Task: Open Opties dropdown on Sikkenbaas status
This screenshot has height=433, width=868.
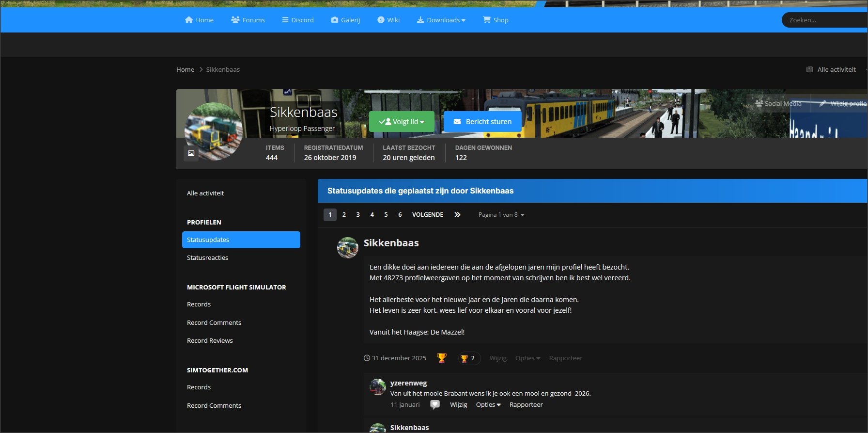Action: (527, 358)
